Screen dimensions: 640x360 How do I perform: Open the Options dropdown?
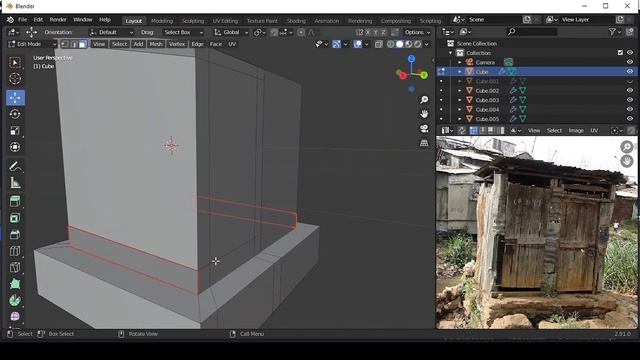pyautogui.click(x=417, y=32)
